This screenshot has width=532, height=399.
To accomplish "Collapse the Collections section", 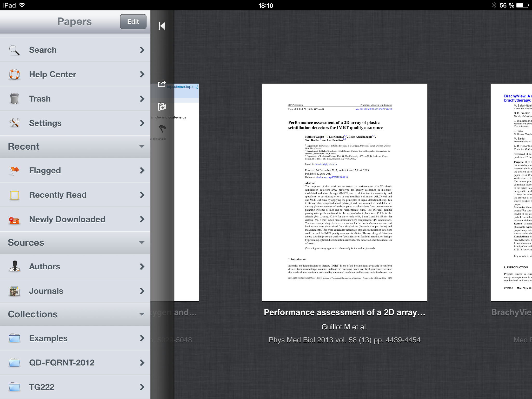I will point(142,314).
